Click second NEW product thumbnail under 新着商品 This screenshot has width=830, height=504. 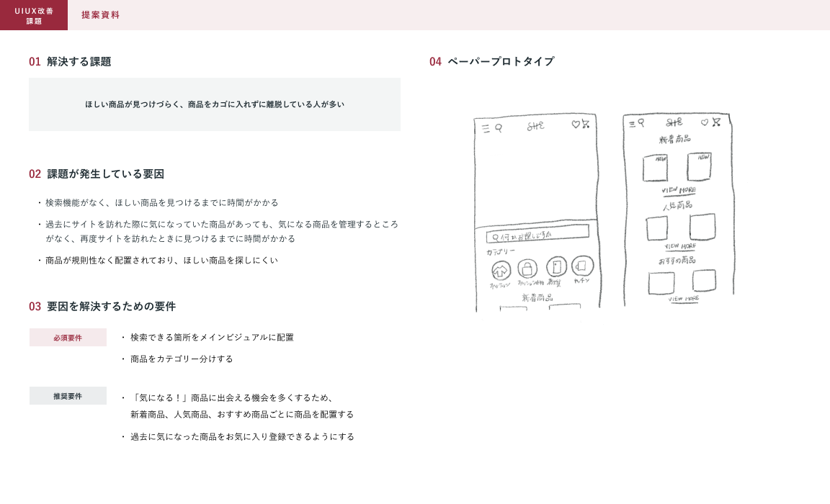click(x=699, y=166)
